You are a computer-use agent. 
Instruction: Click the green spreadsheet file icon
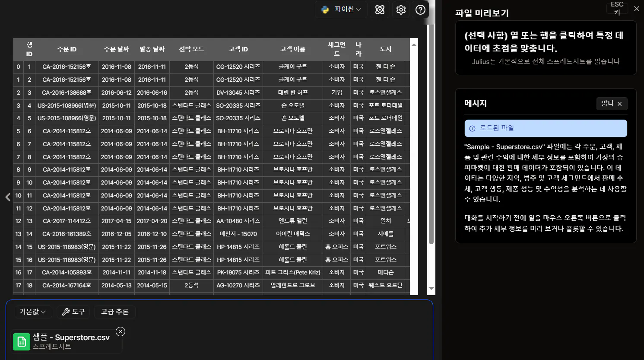point(22,342)
